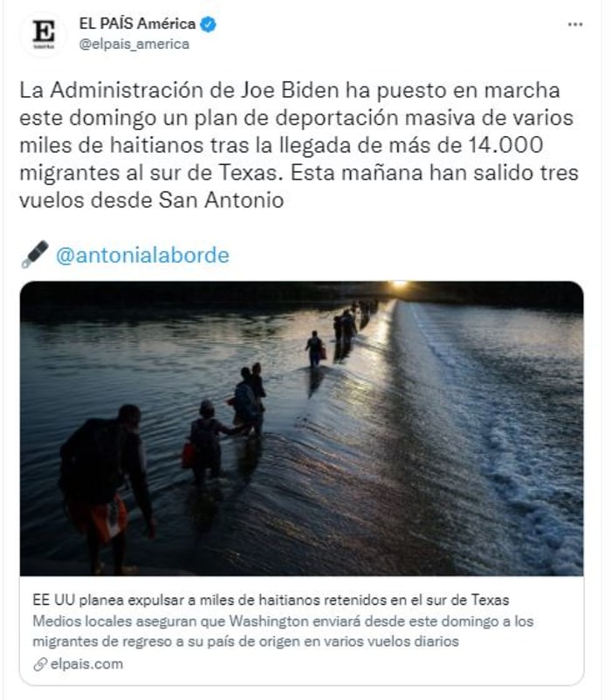Click the link chain icon beside elpais.com
The image size is (611, 700).
[40, 664]
